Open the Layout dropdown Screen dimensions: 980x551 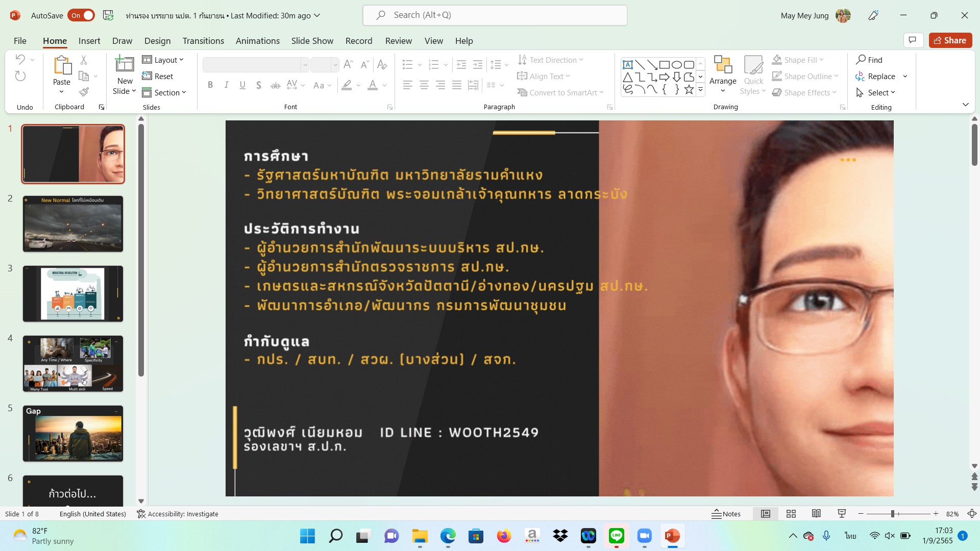pos(163,60)
